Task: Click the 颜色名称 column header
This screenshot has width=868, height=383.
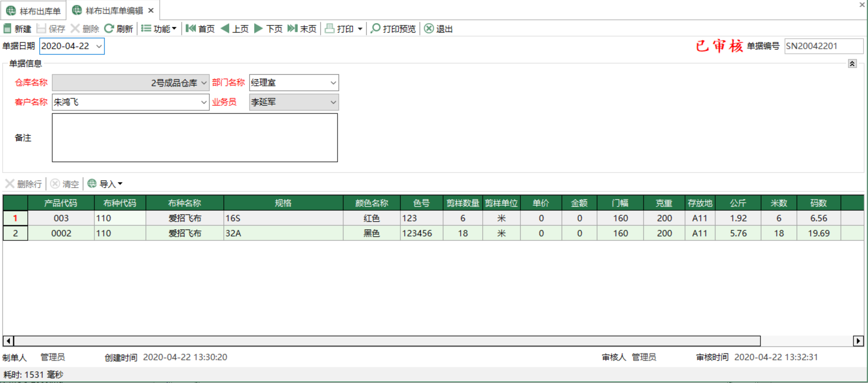Action: (x=372, y=203)
